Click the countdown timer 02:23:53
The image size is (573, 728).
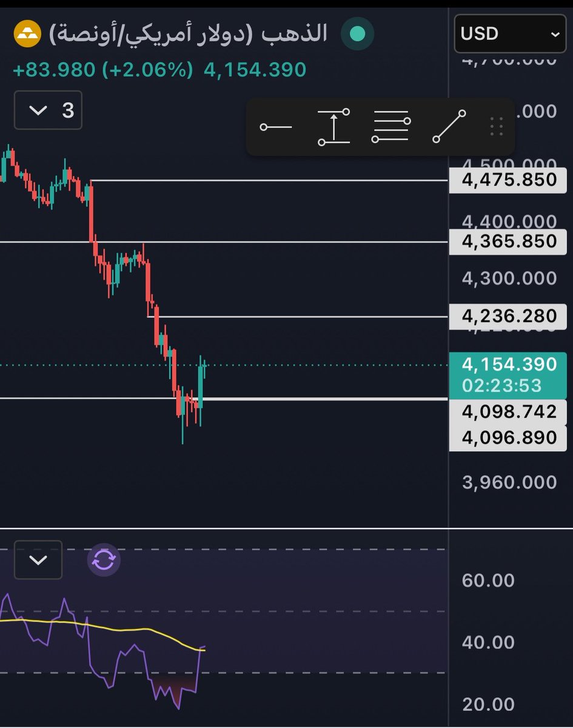point(502,386)
